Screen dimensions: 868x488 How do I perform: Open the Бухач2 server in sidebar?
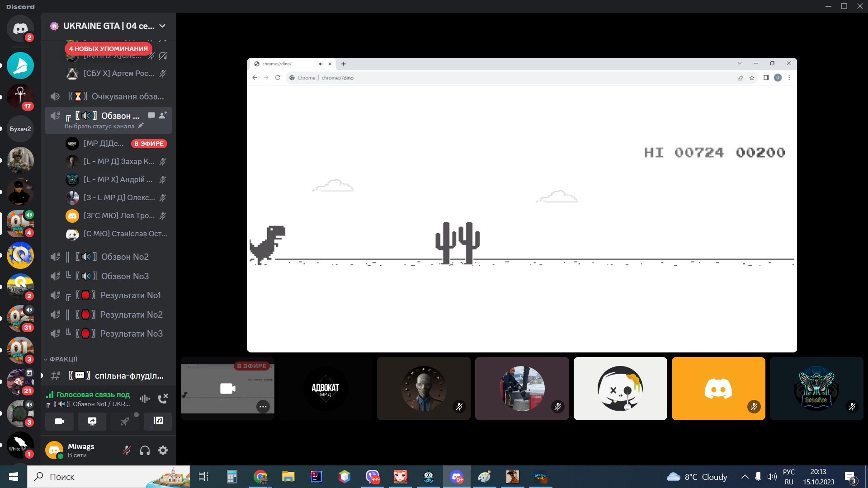tap(20, 129)
